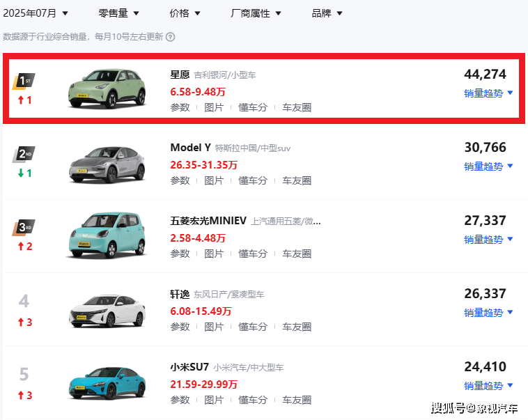Click the help question mark icon
Image resolution: width=528 pixels, height=420 pixels.
coord(171,37)
